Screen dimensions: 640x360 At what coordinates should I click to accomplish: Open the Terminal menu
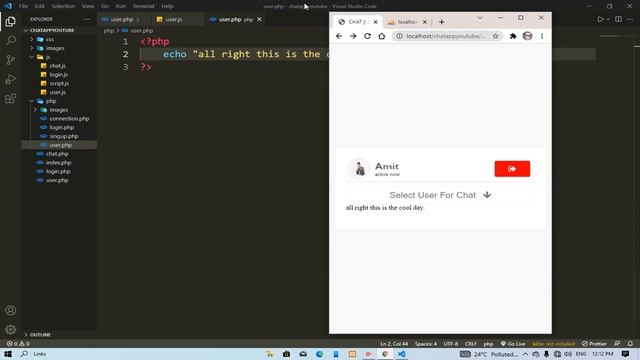143,6
